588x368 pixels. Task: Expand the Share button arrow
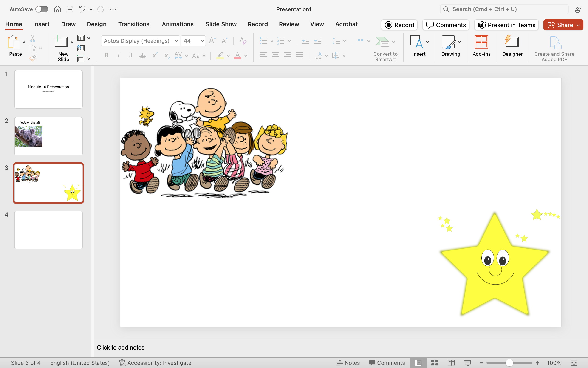pyautogui.click(x=579, y=25)
